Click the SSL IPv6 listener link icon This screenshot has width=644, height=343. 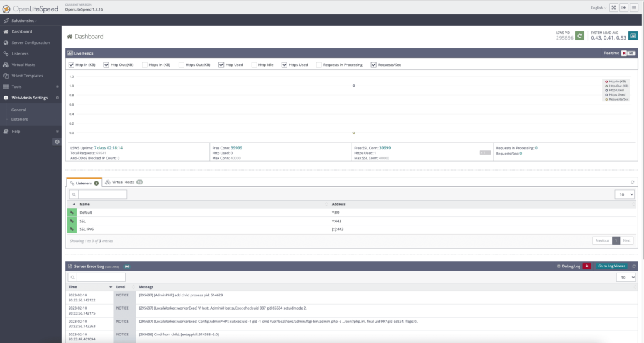click(x=72, y=229)
